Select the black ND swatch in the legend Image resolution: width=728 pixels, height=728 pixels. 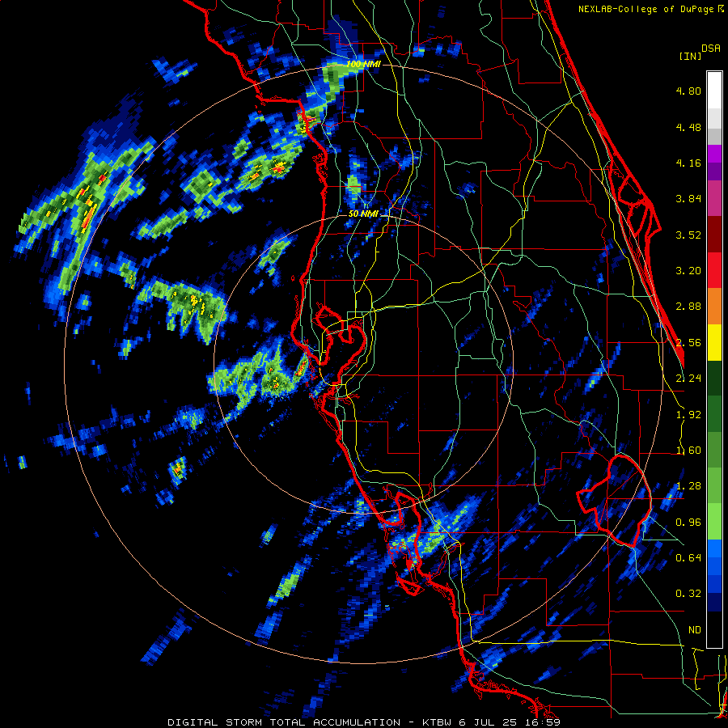pos(714,629)
